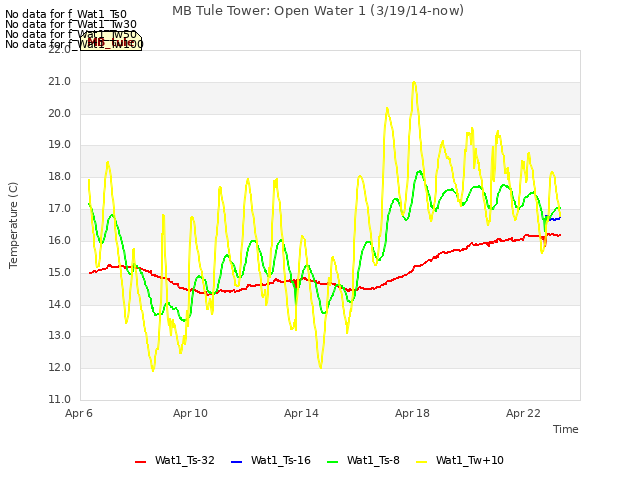The image size is (640, 480).
Task: Click the 17.0 y-axis tick label
Action: point(60,209)
